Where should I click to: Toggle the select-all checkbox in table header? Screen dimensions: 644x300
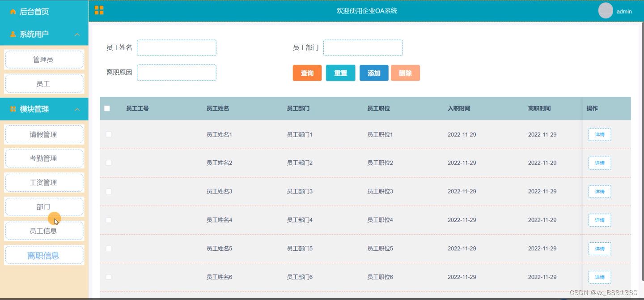(x=107, y=108)
